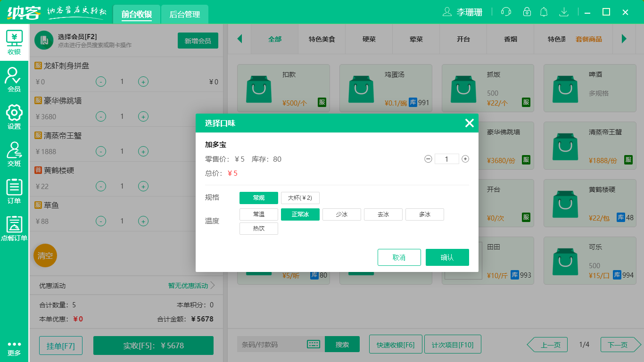Click the 交班 shift icon
Image resolution: width=644 pixels, height=362 pixels.
click(15, 151)
